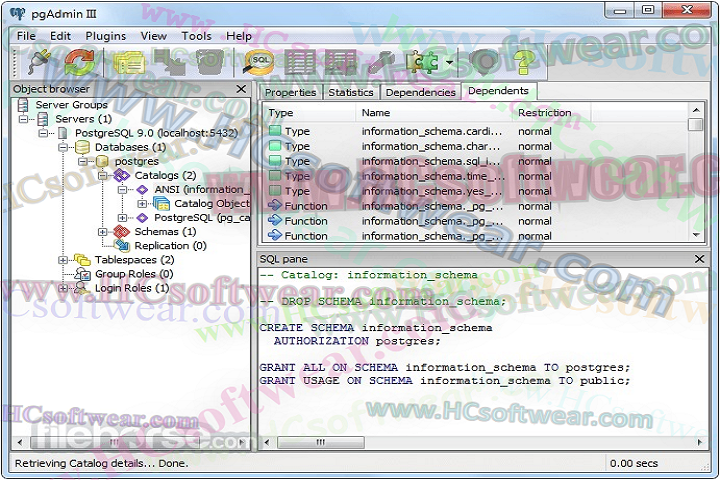Click the Create new object toolbar icon
The height and width of the screenshot is (480, 720).
(x=169, y=62)
